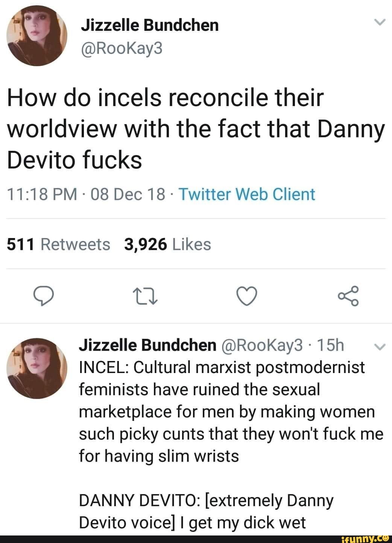View the 511 Retweets list
The width and height of the screenshot is (392, 543).
point(59,244)
